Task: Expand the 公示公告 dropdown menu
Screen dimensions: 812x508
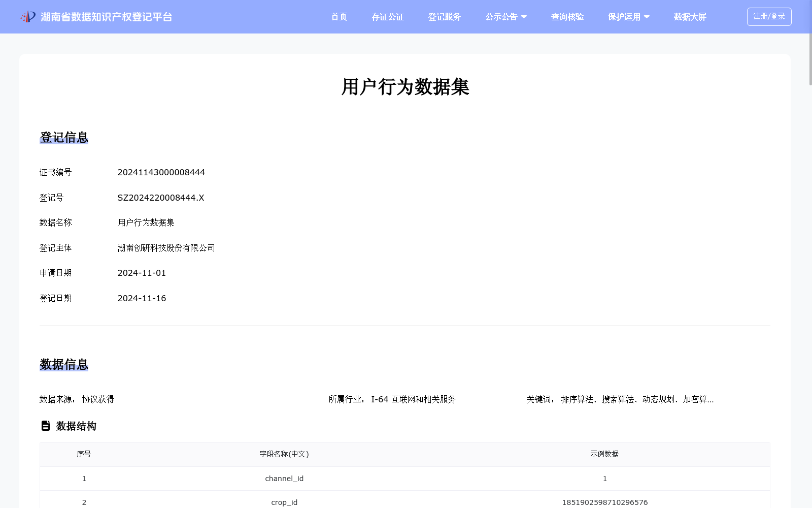Action: point(506,17)
